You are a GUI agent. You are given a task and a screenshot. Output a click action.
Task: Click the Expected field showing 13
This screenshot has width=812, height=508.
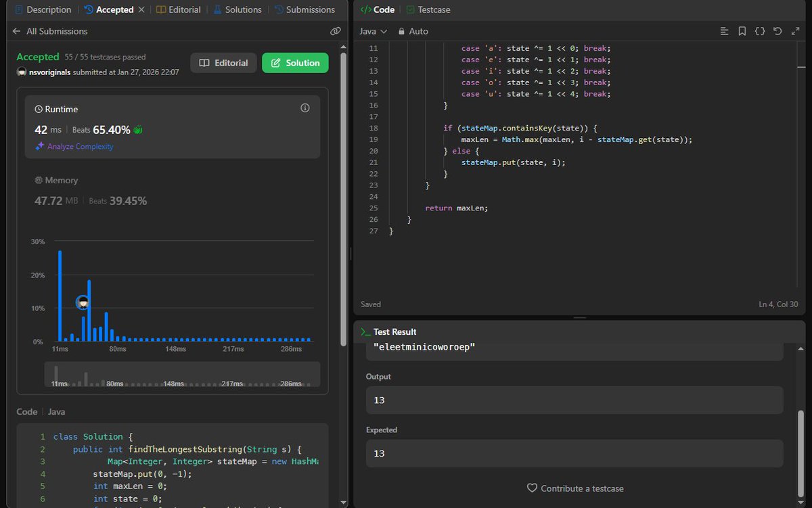(574, 453)
